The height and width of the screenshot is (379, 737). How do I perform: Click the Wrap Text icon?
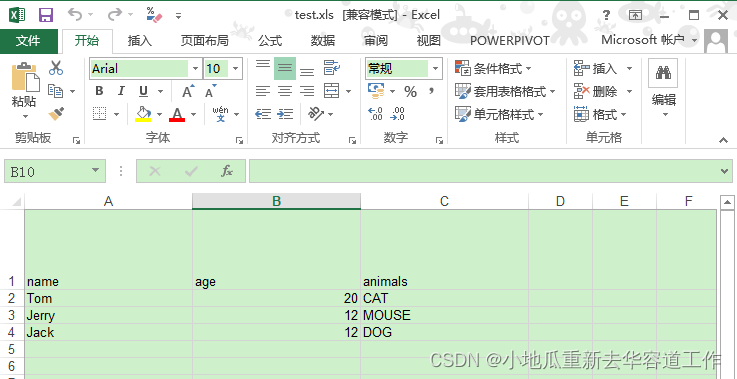(332, 68)
